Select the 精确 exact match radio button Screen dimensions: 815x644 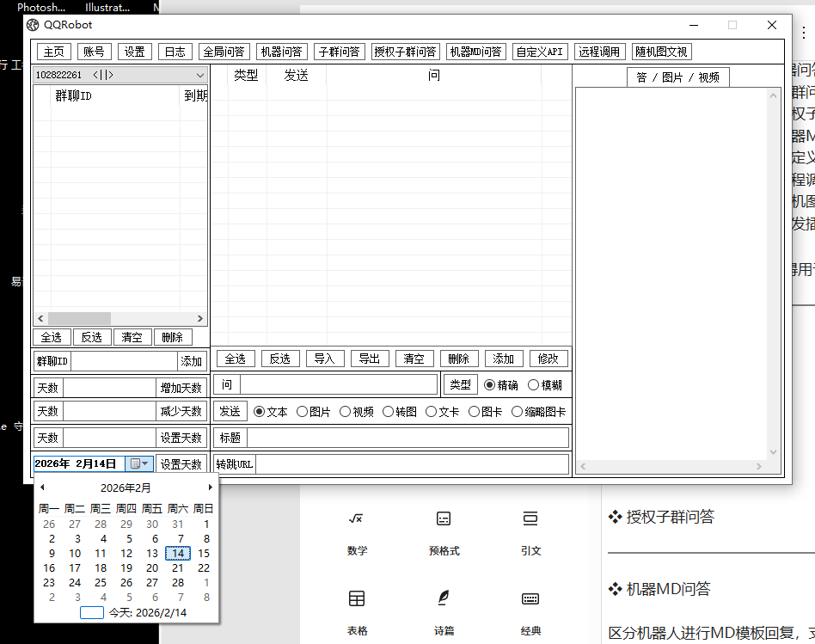490,385
